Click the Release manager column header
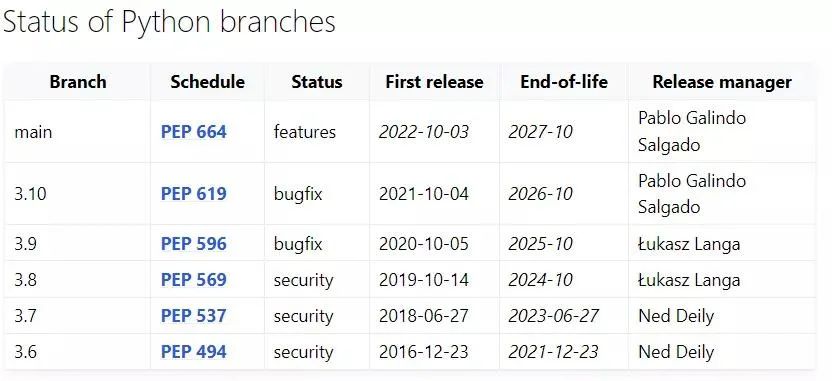The width and height of the screenshot is (832, 381). (722, 82)
